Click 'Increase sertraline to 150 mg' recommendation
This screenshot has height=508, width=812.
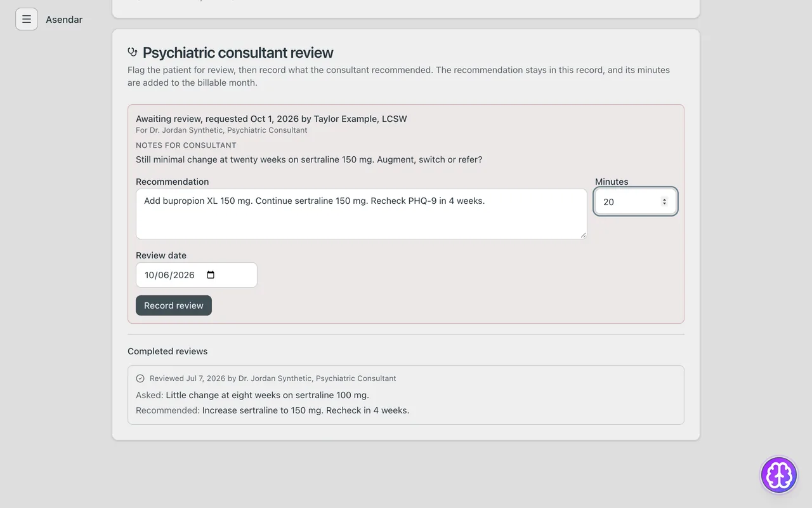pyautogui.click(x=306, y=410)
